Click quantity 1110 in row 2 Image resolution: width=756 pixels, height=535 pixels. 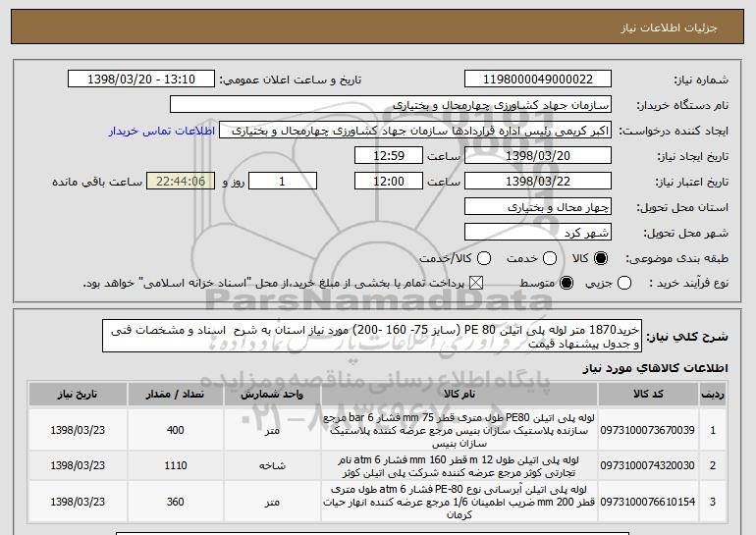coord(175,465)
